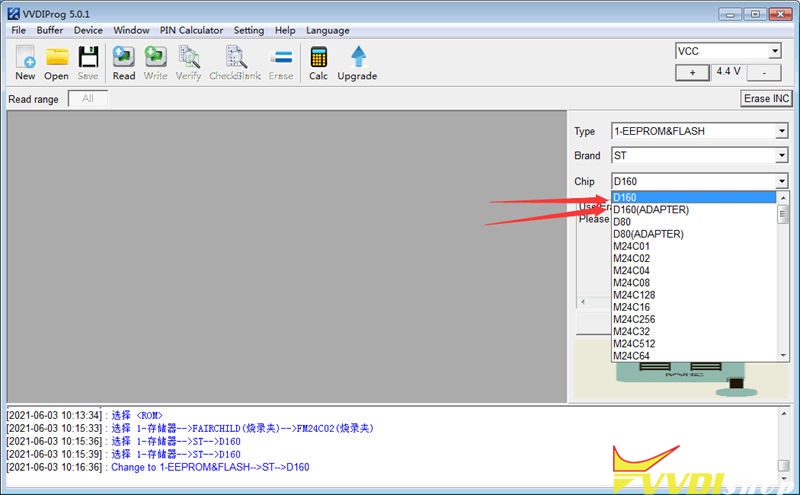
Task: Click the log panel scrollbar thumb
Action: [x=784, y=465]
